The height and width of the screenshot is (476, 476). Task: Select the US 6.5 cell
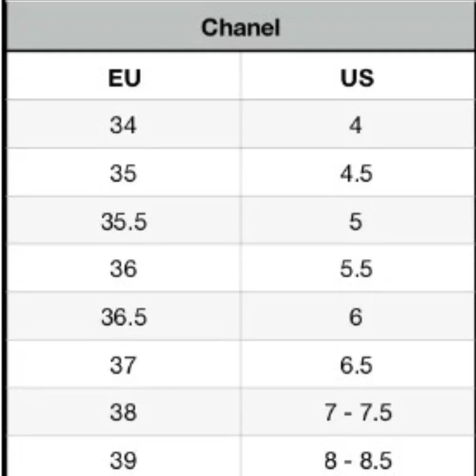pos(356,365)
